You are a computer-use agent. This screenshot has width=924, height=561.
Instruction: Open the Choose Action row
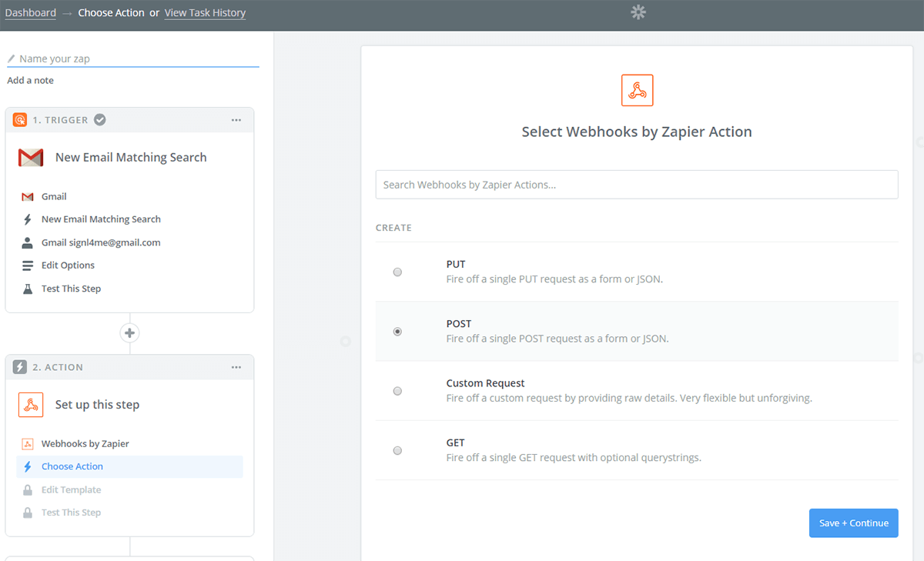129,466
